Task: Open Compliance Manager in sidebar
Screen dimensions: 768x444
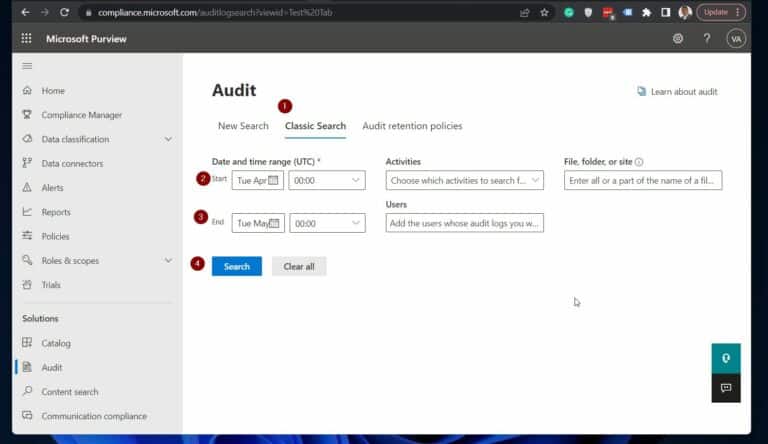Action: [81, 115]
